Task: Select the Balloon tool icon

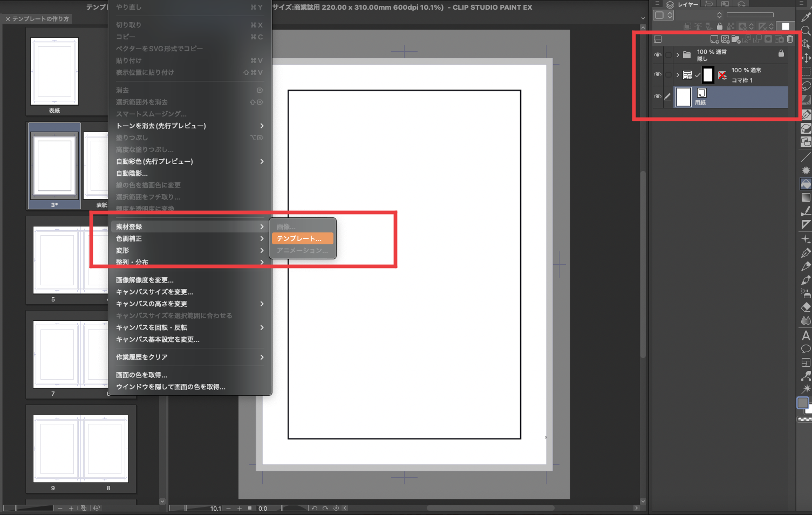Action: (806, 349)
